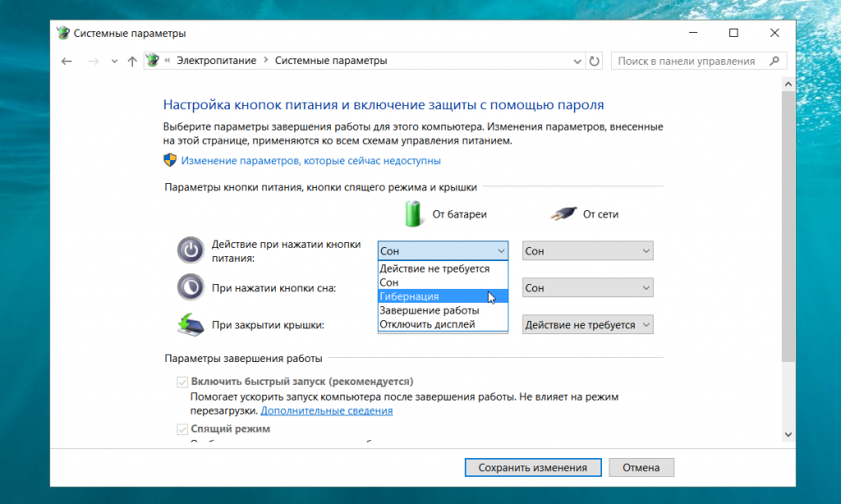Screen dimensions: 841x504
Task: Choose Сон in the open list
Action: [x=443, y=282]
